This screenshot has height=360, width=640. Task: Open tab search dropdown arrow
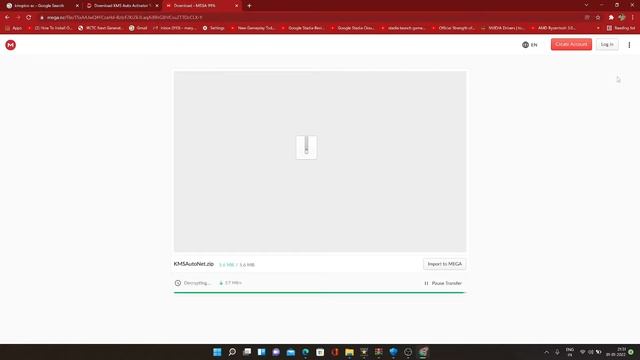(x=587, y=5)
